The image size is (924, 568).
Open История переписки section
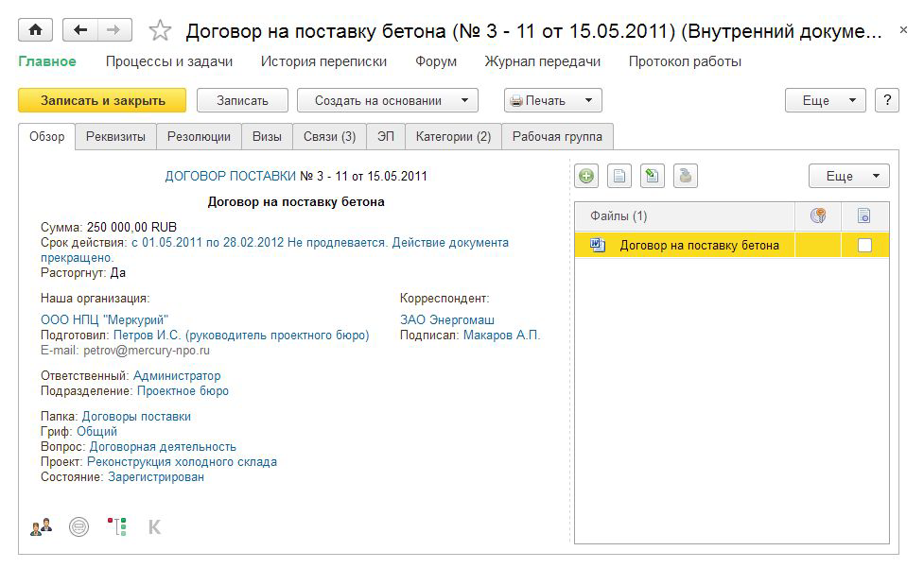323,61
